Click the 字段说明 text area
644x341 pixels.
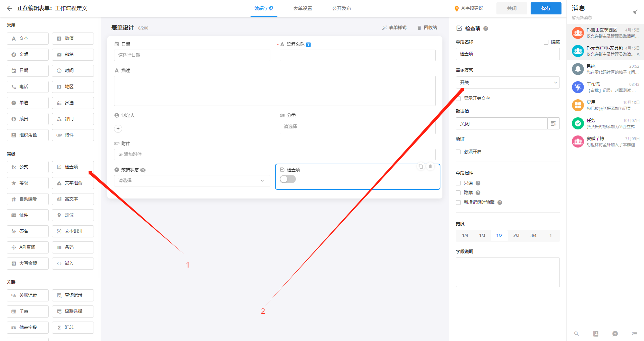tap(507, 272)
